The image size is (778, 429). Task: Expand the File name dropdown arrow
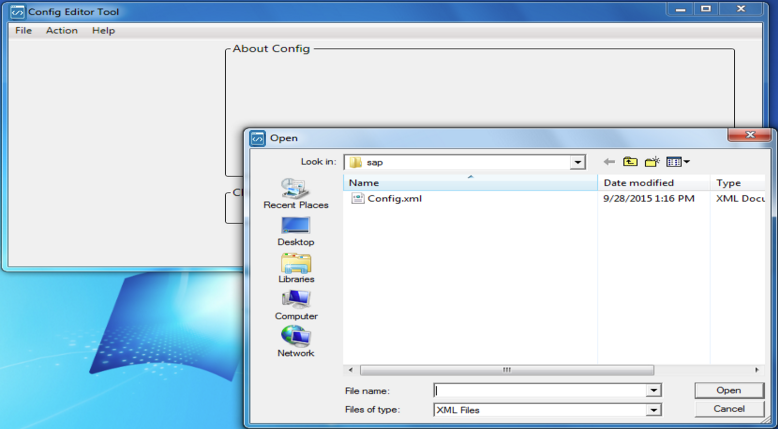(654, 391)
